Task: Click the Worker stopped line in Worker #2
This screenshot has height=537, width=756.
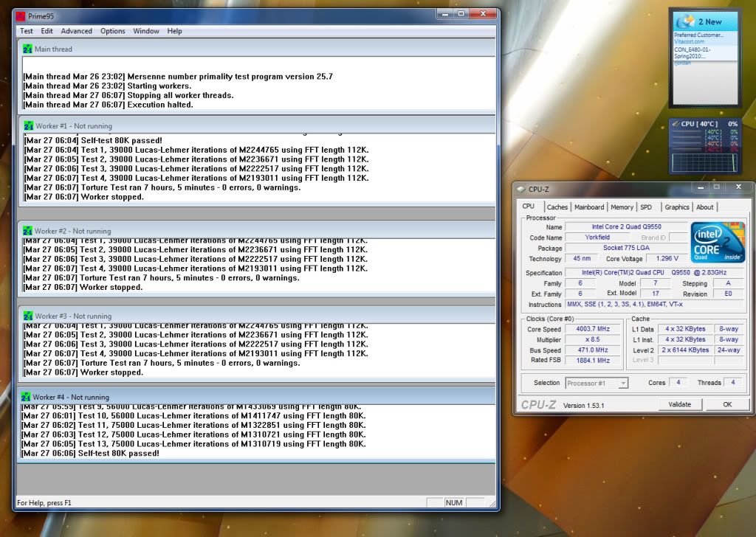Action: pos(83,287)
